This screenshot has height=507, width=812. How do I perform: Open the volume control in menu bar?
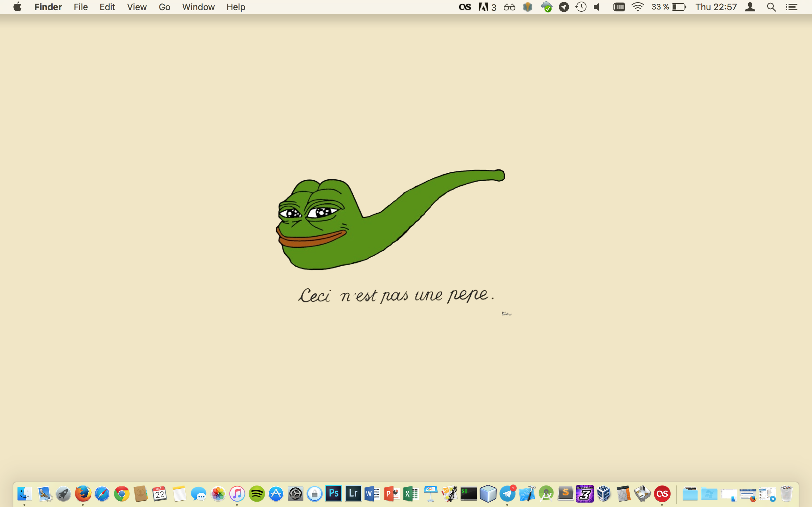click(x=597, y=7)
